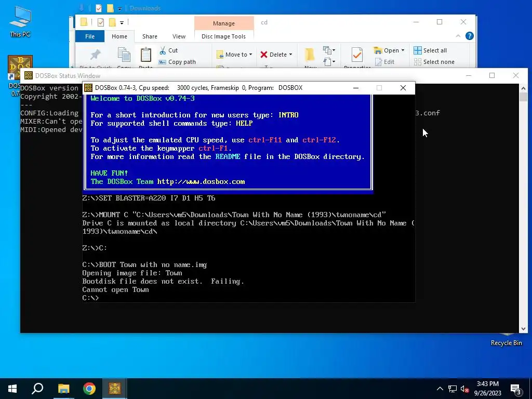Open This PC desktop icon

click(20, 21)
